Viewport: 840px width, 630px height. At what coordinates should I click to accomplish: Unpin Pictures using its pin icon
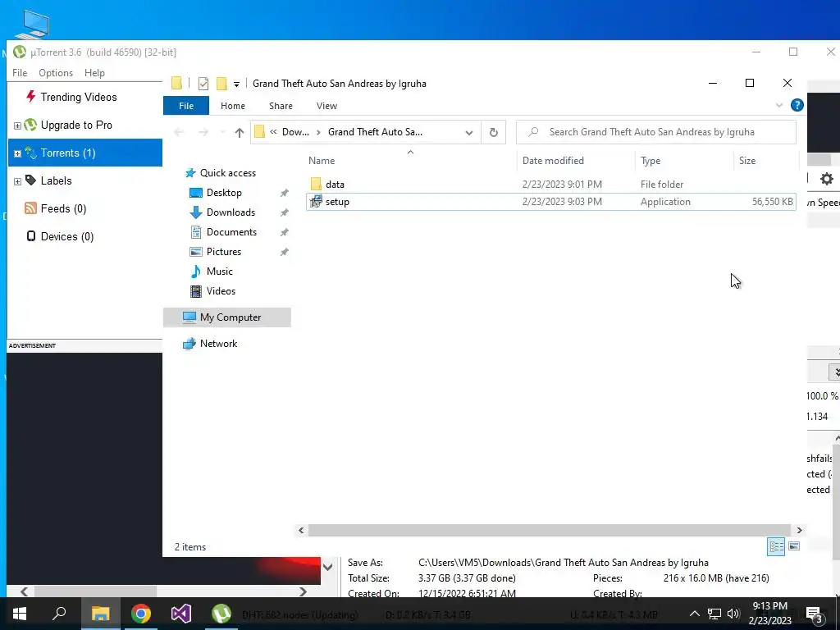pos(285,252)
